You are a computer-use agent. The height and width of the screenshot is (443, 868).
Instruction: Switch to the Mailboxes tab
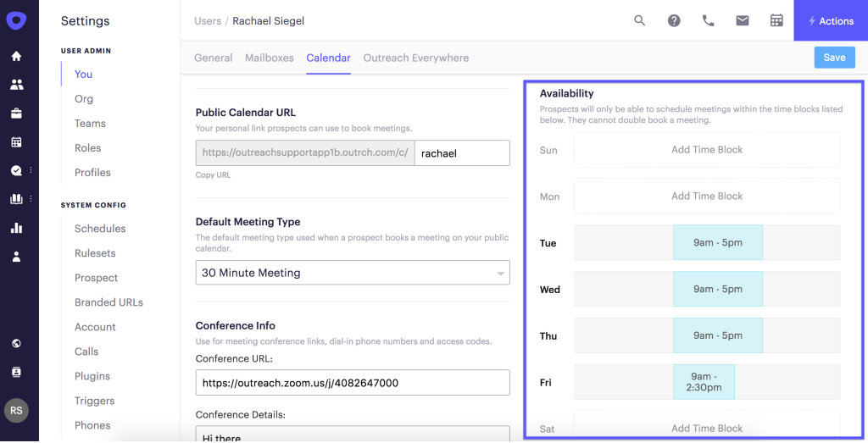[270, 58]
